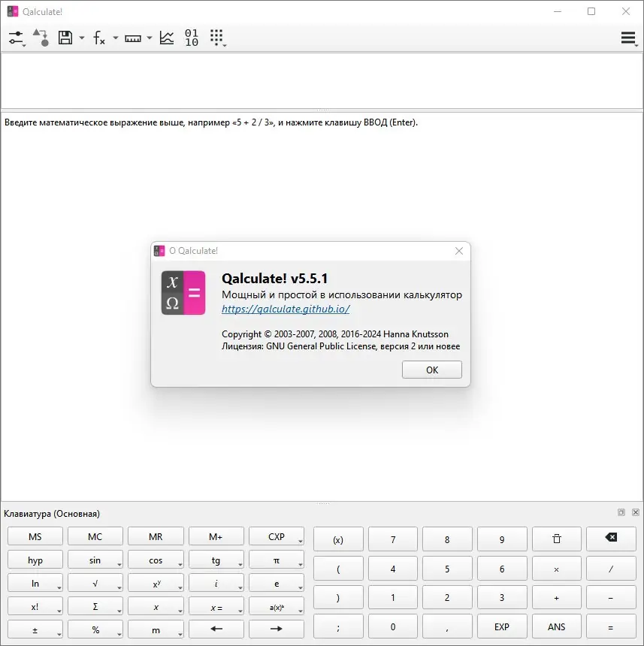Click the e constant key
The image size is (644, 646).
[x=276, y=583]
